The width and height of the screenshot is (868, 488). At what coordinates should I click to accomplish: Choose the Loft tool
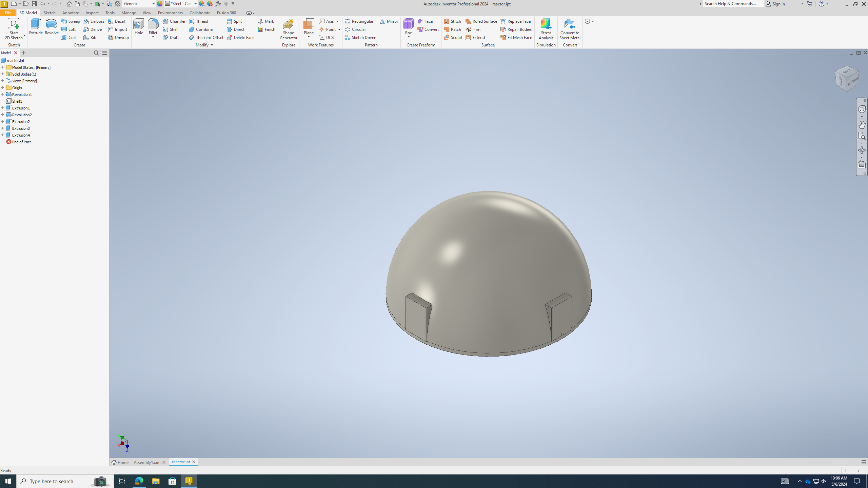(x=69, y=29)
